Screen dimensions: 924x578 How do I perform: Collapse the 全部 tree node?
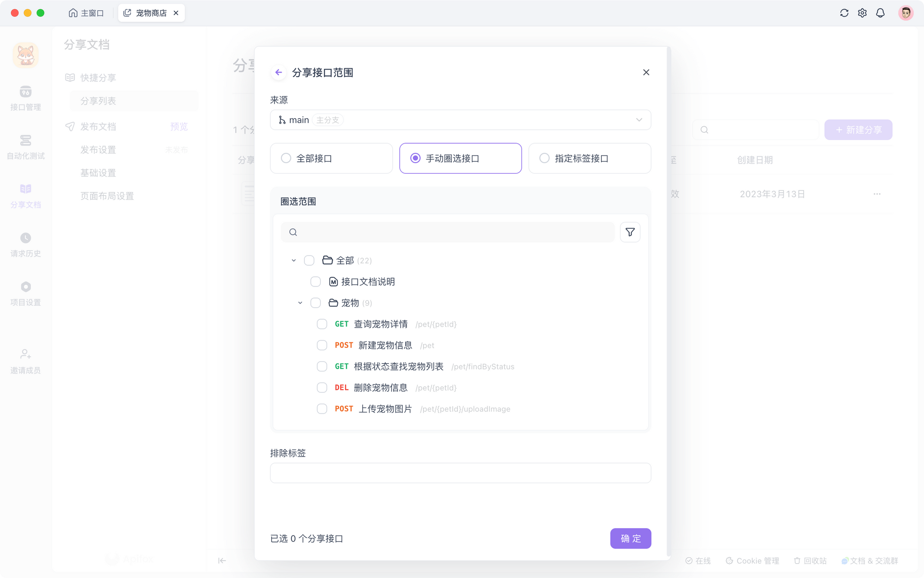(x=293, y=261)
